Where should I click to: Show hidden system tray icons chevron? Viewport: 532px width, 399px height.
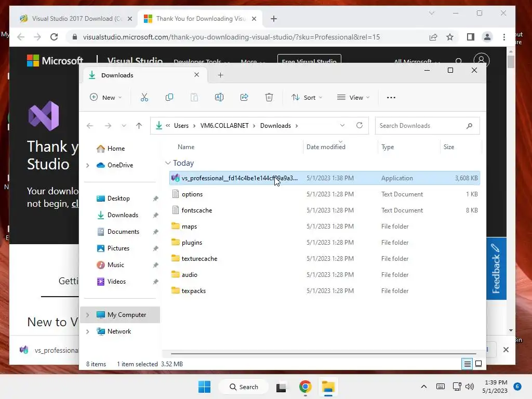tap(424, 387)
